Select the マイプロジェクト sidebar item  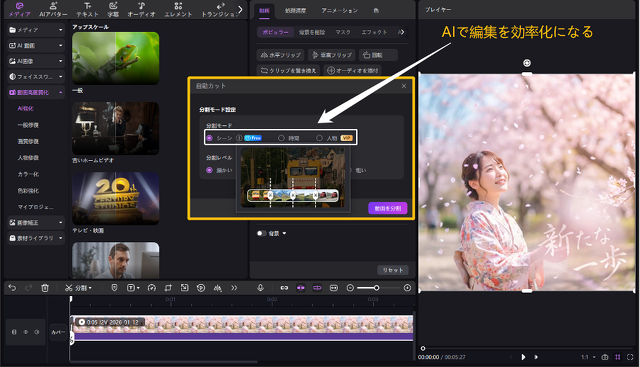click(x=35, y=207)
